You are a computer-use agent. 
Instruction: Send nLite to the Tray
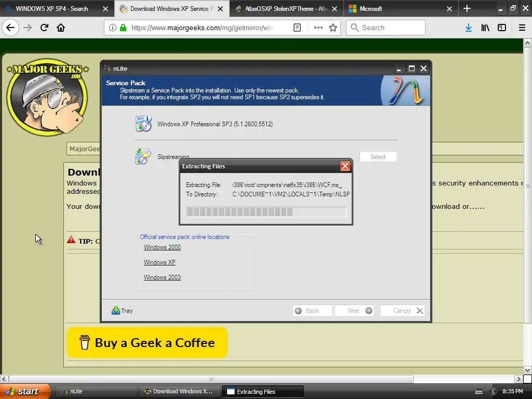[122, 311]
